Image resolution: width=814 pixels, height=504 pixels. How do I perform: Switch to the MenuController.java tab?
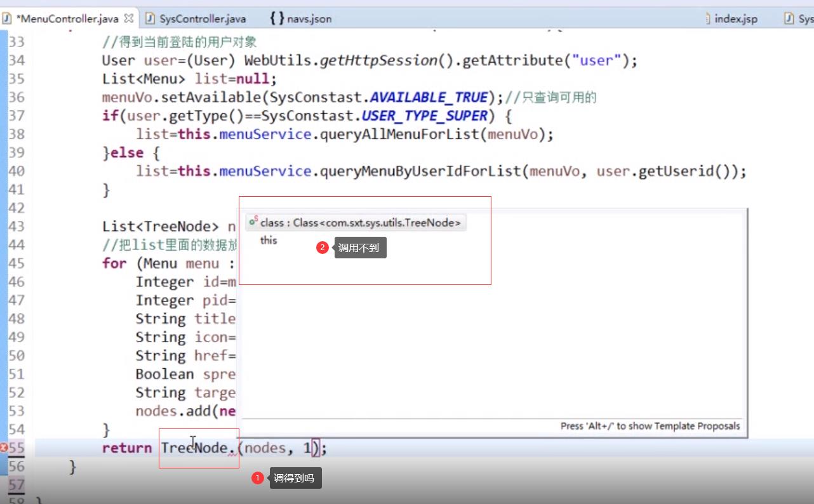click(x=67, y=18)
